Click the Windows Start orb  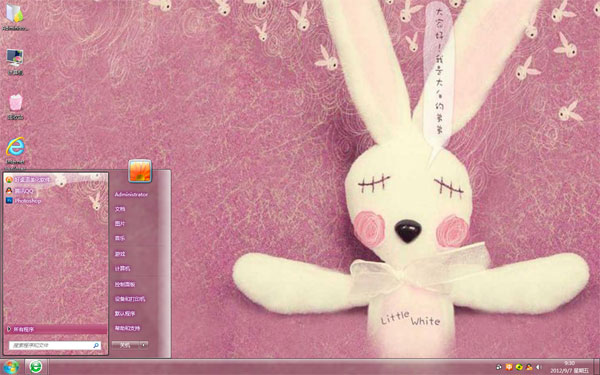click(11, 367)
